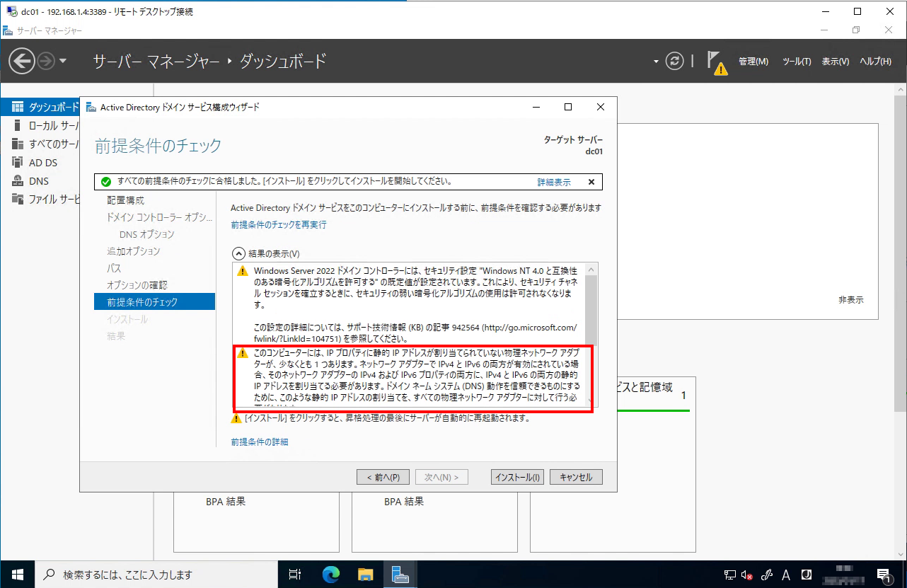
Task: Click the Server Manager forward arrow
Action: pos(46,62)
